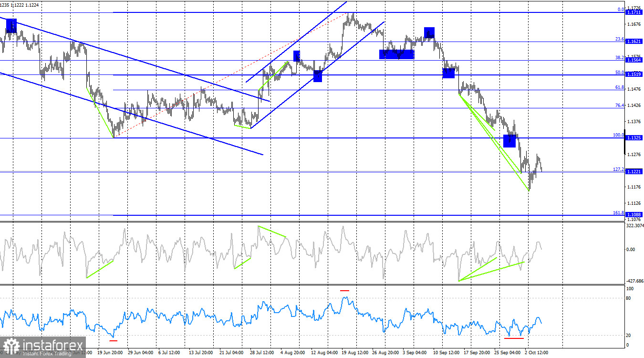Select the 20 level on the oscillator scale

[x=629, y=335]
